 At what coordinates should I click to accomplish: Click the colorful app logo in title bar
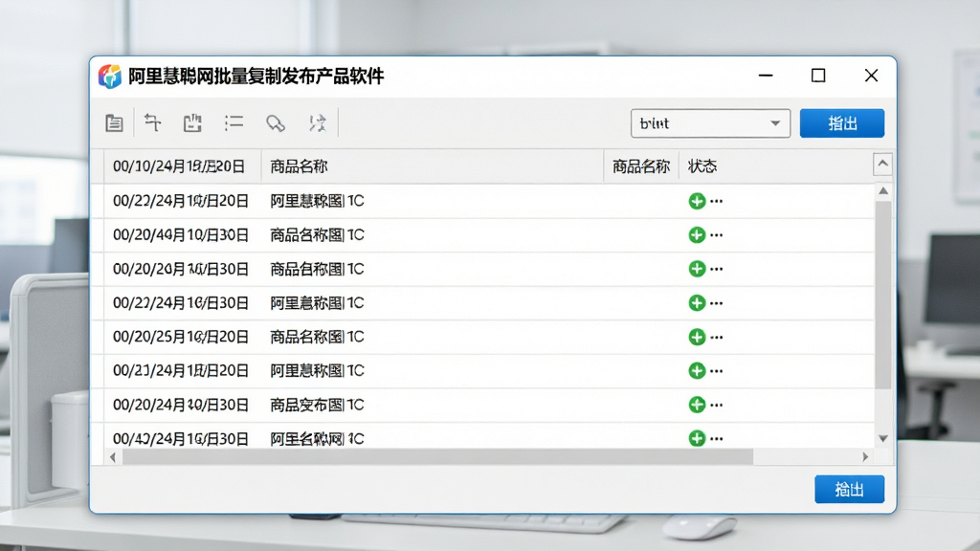pos(110,77)
